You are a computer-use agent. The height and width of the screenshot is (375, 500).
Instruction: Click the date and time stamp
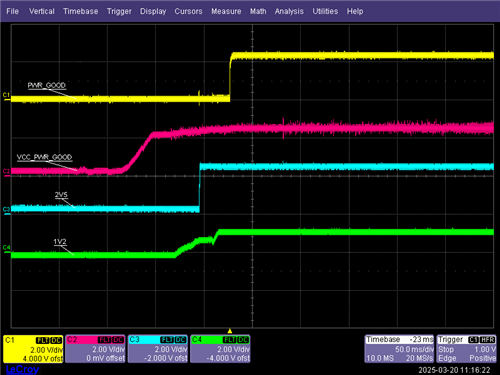pos(454,370)
